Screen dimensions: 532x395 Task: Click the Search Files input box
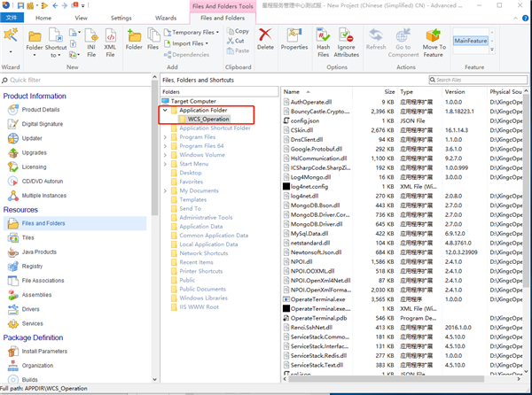[x=483, y=80]
